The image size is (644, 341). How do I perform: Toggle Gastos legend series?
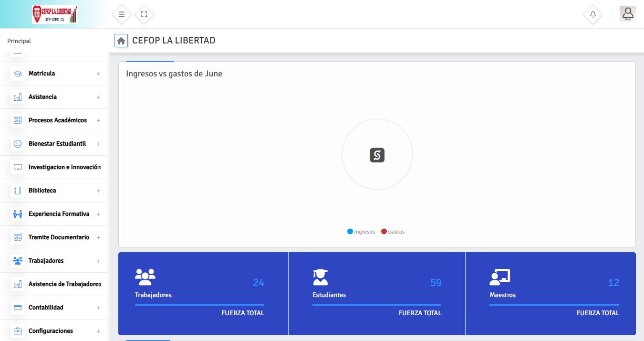coord(393,232)
